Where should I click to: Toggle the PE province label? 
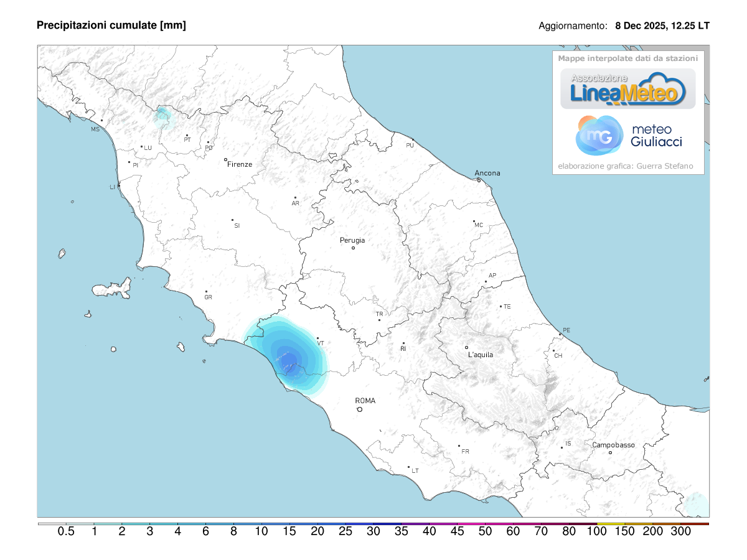click(567, 329)
